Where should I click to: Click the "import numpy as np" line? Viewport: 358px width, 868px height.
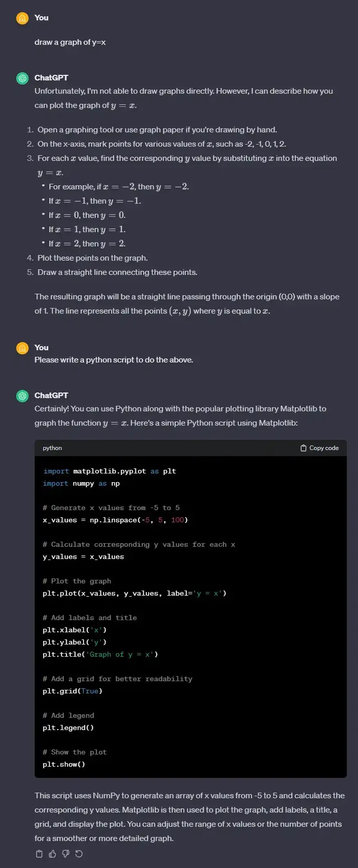click(81, 483)
